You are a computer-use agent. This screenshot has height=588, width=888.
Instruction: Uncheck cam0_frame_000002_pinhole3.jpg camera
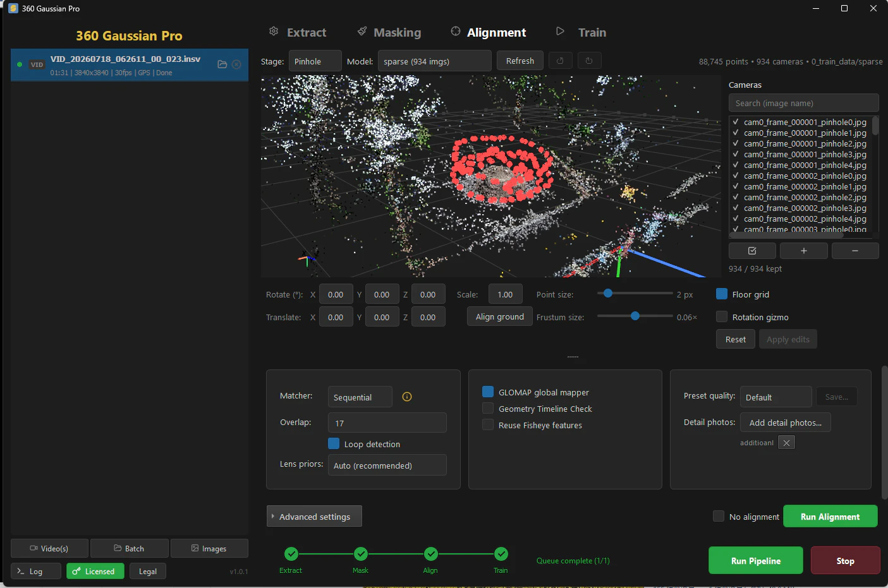(736, 208)
